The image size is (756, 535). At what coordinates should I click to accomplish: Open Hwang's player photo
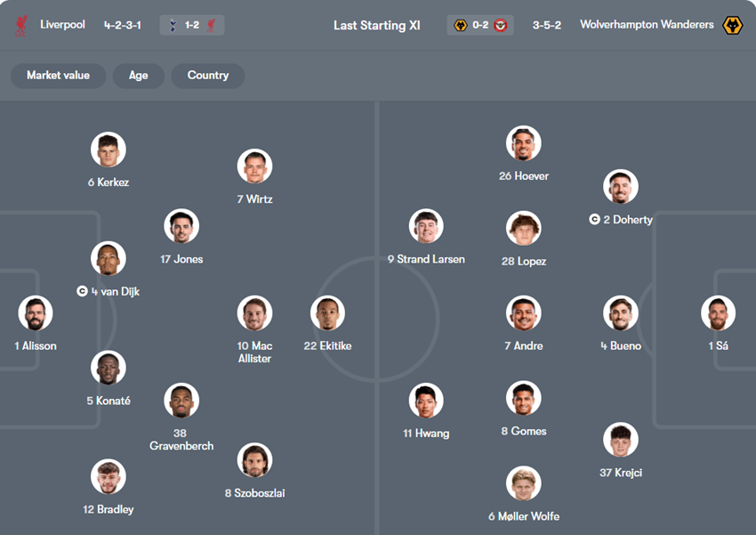click(426, 401)
